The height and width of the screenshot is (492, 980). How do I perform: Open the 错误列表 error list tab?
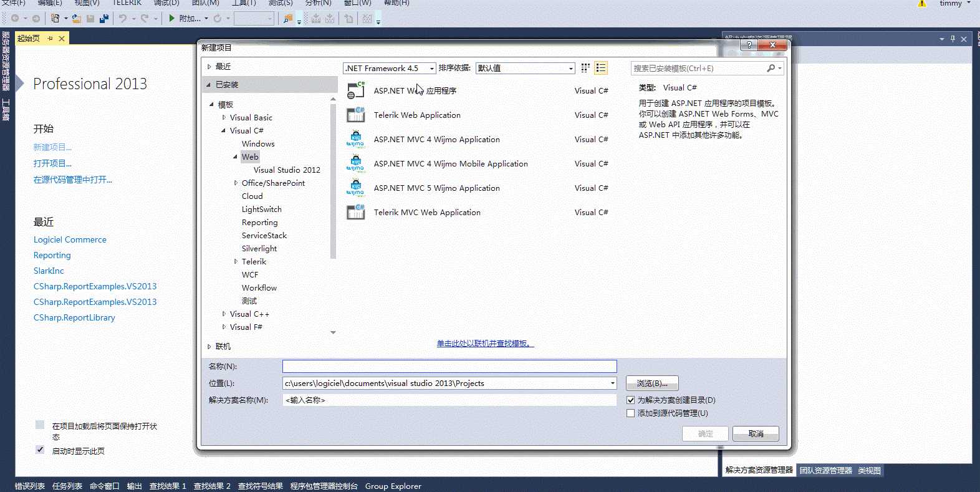tap(30, 486)
